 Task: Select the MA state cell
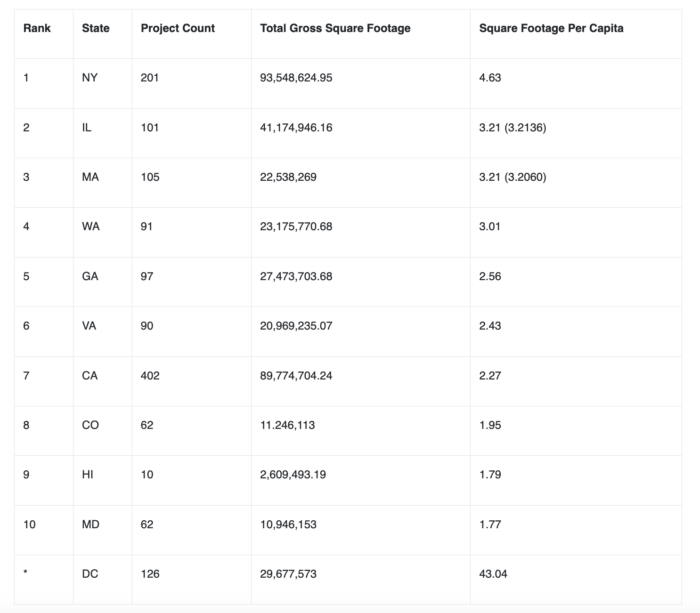[90, 177]
